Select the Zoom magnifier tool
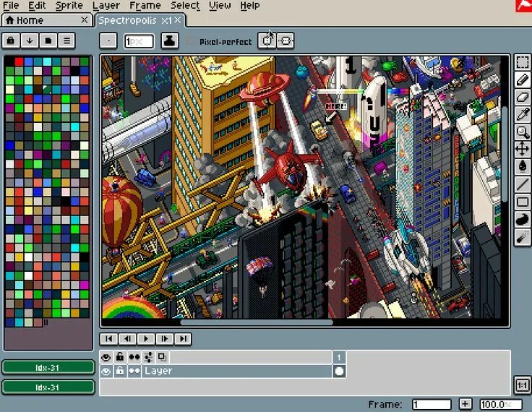Viewport: 532px width, 412px height. pos(523,132)
